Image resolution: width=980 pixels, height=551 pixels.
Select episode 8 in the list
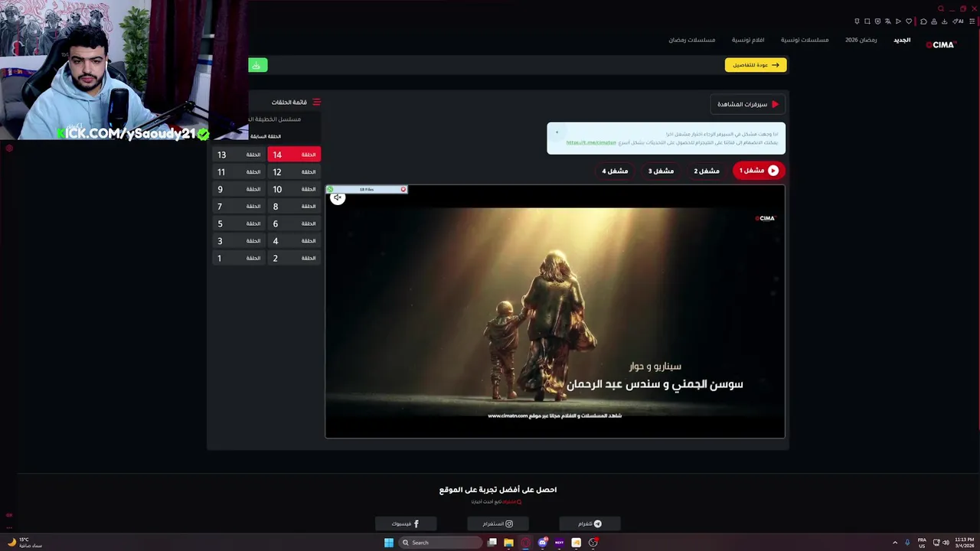point(294,207)
